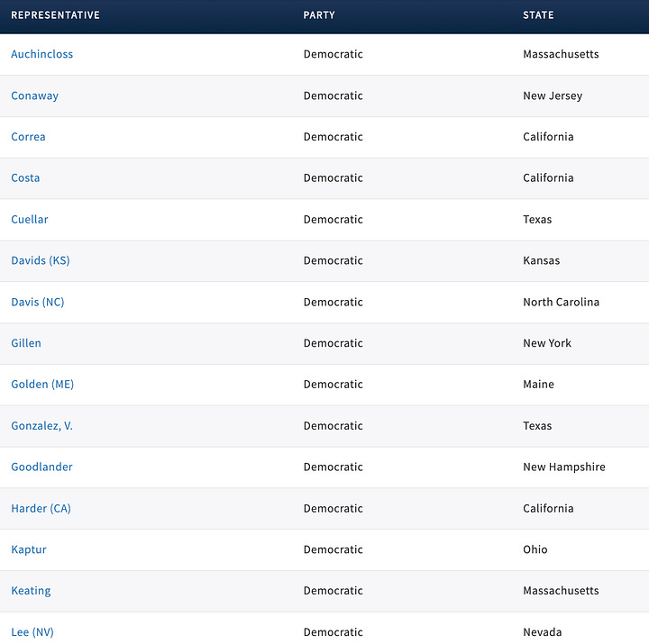The height and width of the screenshot is (644, 649).
Task: Open the Harder (CA) link
Action: point(41,508)
